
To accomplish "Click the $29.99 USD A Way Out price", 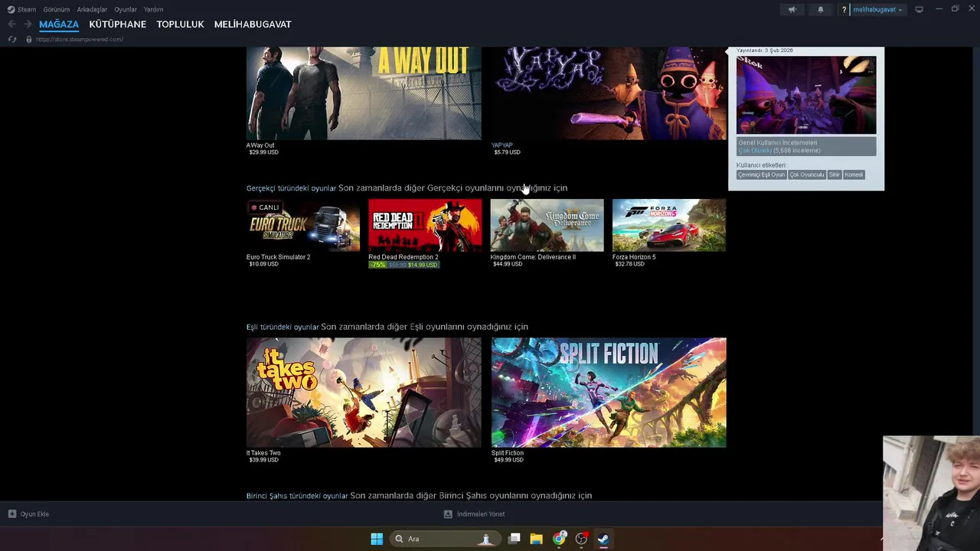I will 263,152.
